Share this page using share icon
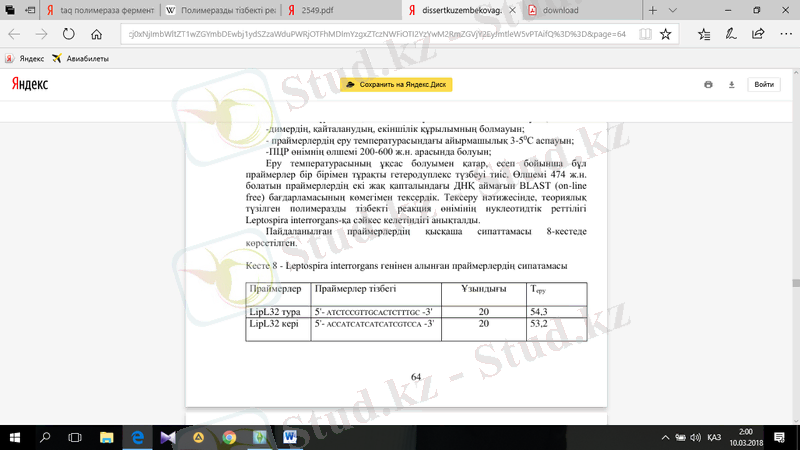The height and width of the screenshot is (450, 800). point(758,34)
